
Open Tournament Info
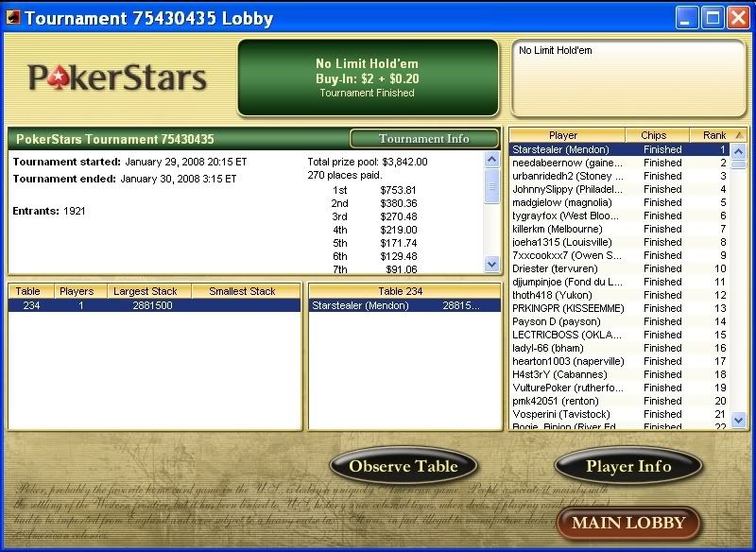[x=423, y=139]
